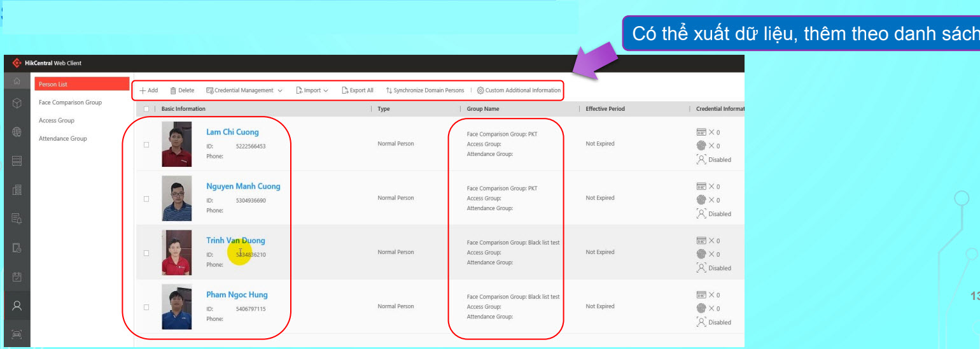Expand the Import dropdown menu
This screenshot has height=349, width=980.
click(x=312, y=90)
